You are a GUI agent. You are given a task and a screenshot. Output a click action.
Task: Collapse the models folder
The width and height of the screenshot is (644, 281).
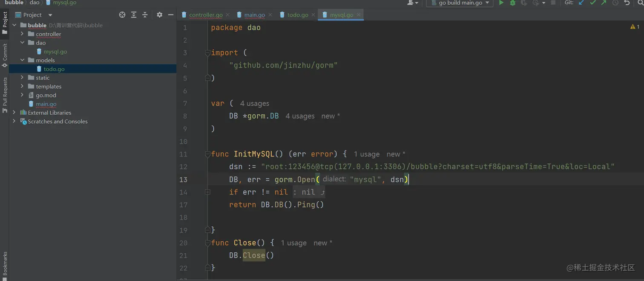click(22, 60)
